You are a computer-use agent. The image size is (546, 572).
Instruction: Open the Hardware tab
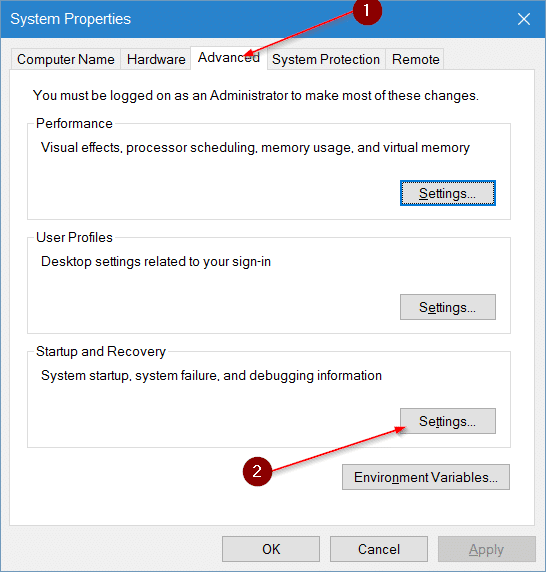pyautogui.click(x=156, y=59)
